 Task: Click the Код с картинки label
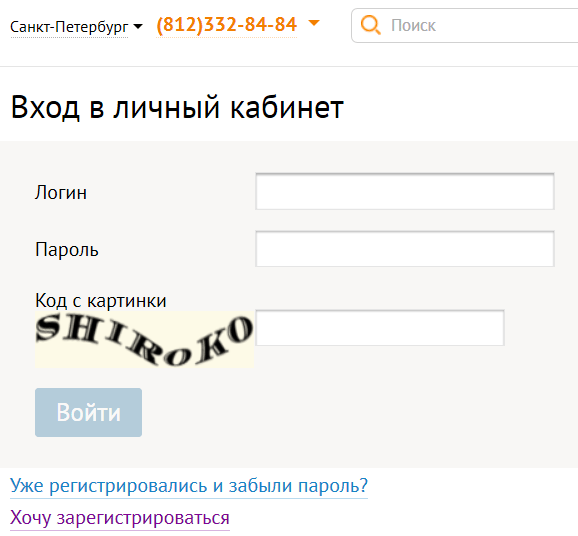tap(101, 300)
